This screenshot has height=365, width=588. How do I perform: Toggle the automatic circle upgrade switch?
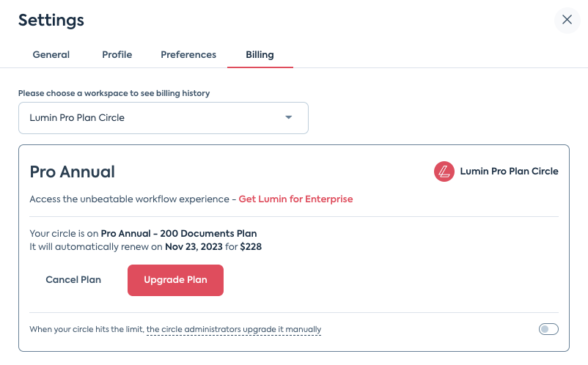[x=548, y=329]
